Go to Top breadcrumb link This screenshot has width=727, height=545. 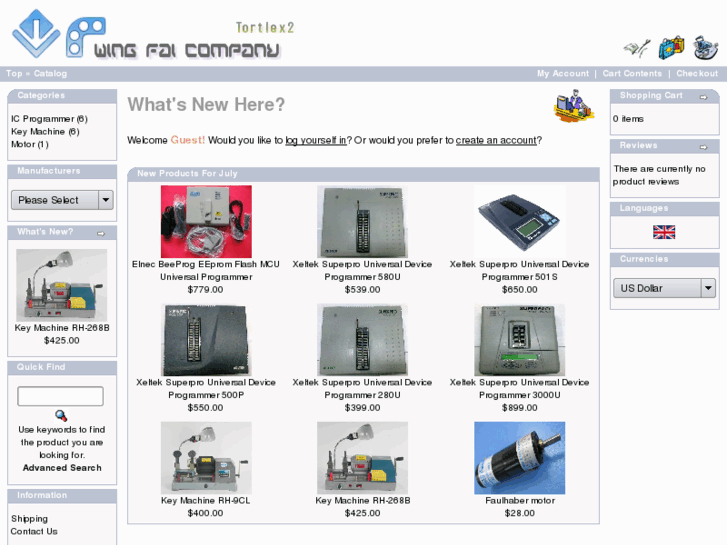14,73
